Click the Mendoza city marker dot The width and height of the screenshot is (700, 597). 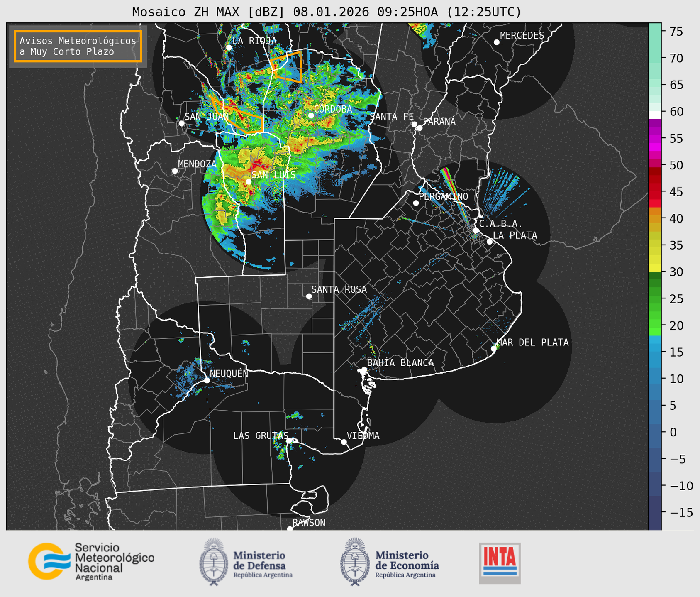coord(175,171)
